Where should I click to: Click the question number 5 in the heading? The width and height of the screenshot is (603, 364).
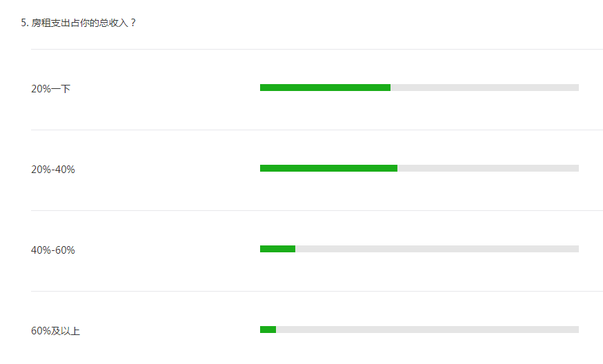tap(25, 23)
